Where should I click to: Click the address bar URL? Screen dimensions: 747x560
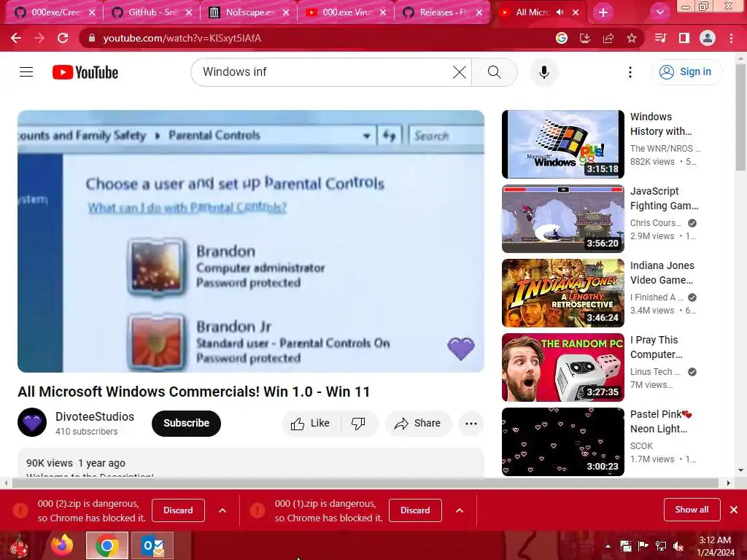[x=182, y=38]
